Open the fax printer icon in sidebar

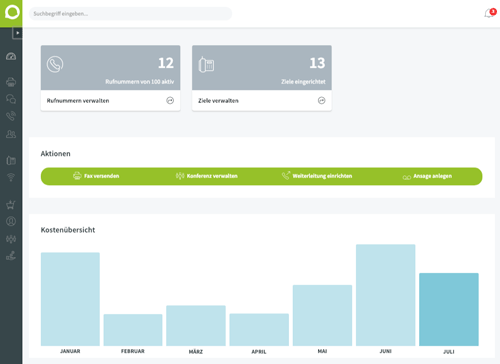point(11,82)
